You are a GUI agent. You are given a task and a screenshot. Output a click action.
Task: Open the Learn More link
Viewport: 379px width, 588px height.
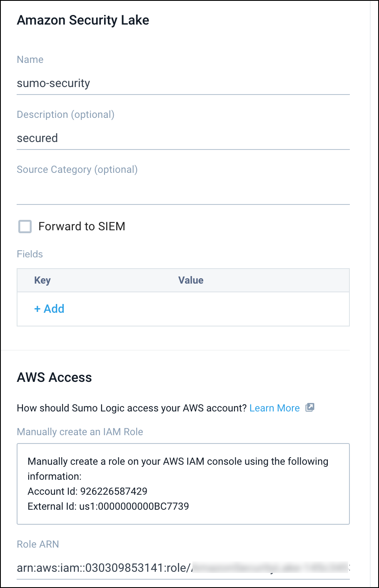(274, 408)
